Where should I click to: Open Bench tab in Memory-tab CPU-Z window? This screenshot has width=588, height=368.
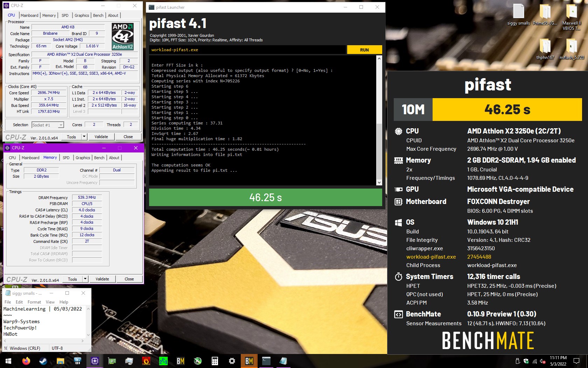point(99,158)
